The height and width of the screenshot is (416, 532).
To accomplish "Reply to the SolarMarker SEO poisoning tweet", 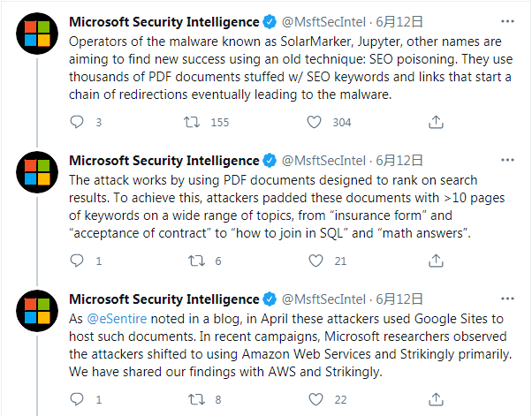I will (77, 122).
